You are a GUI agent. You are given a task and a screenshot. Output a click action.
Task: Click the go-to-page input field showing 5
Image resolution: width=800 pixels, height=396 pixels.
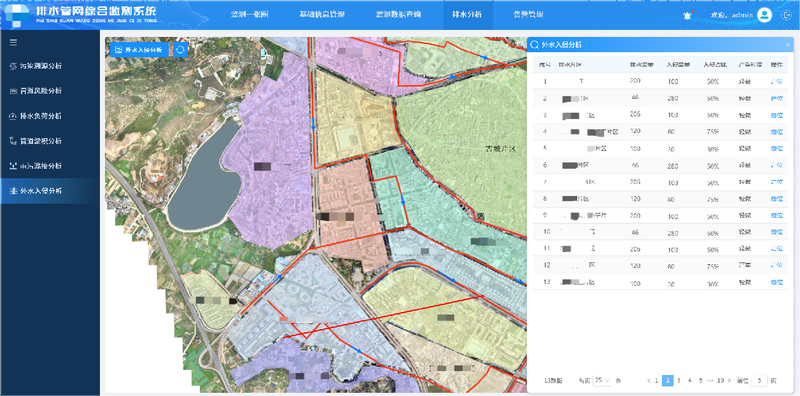(759, 380)
